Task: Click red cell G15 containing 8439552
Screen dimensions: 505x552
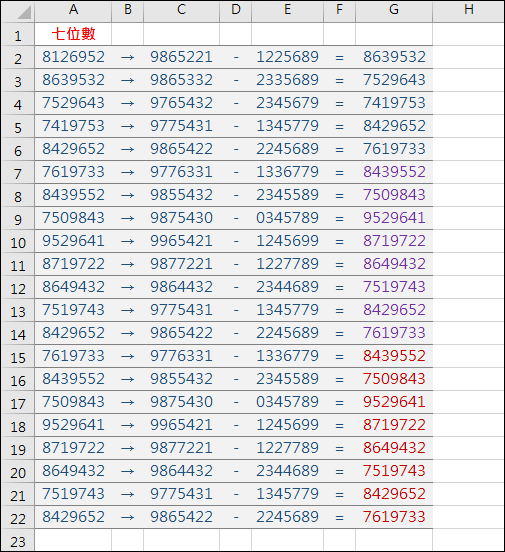Action: tap(394, 356)
